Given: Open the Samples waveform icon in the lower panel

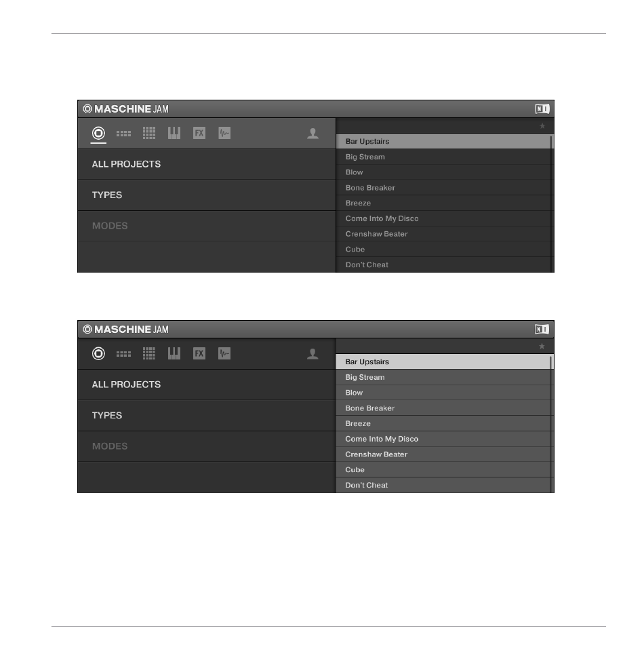Looking at the screenshot, I should click(224, 353).
